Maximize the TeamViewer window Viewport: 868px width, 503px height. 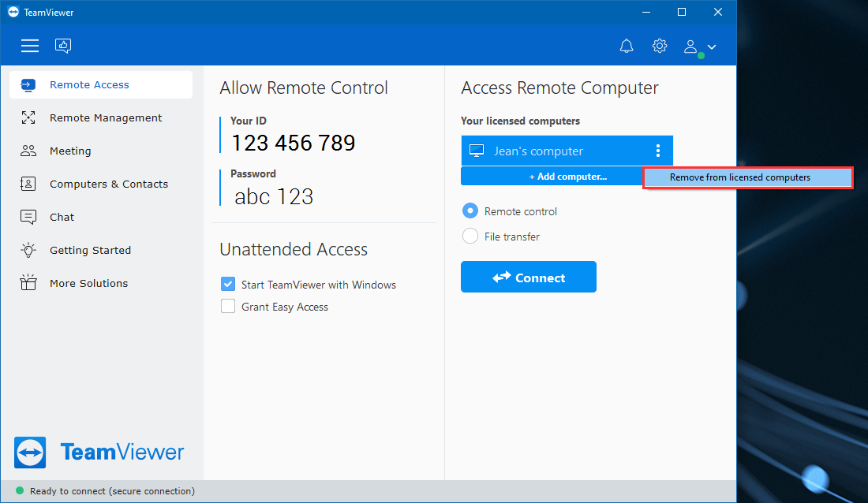[682, 12]
